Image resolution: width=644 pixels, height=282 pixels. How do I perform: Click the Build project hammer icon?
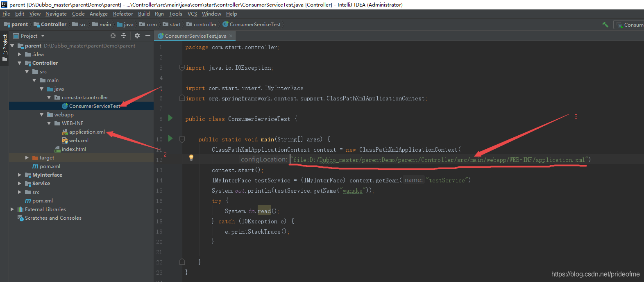point(605,25)
